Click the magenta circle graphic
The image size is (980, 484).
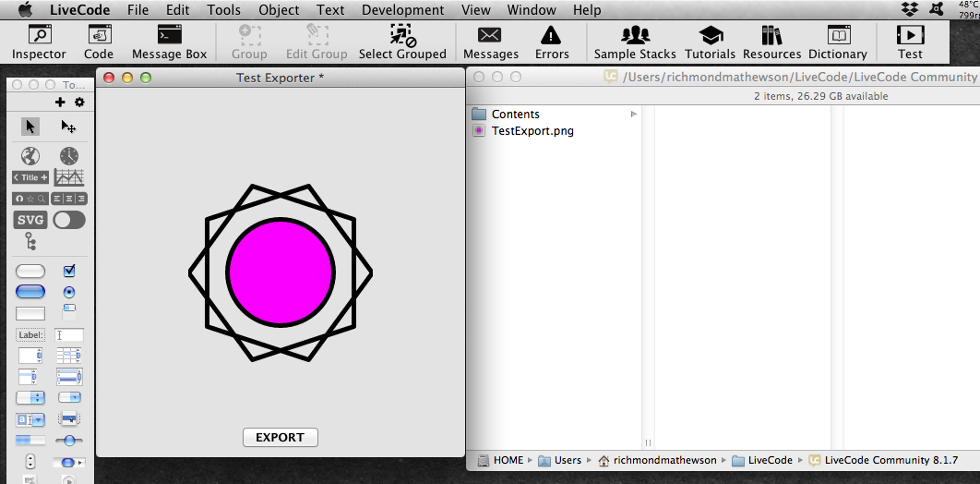(x=281, y=272)
